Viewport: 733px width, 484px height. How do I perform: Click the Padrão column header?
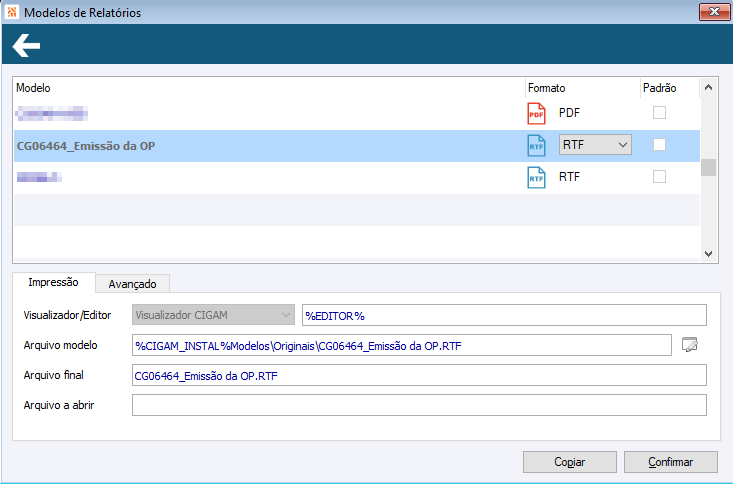pos(669,88)
